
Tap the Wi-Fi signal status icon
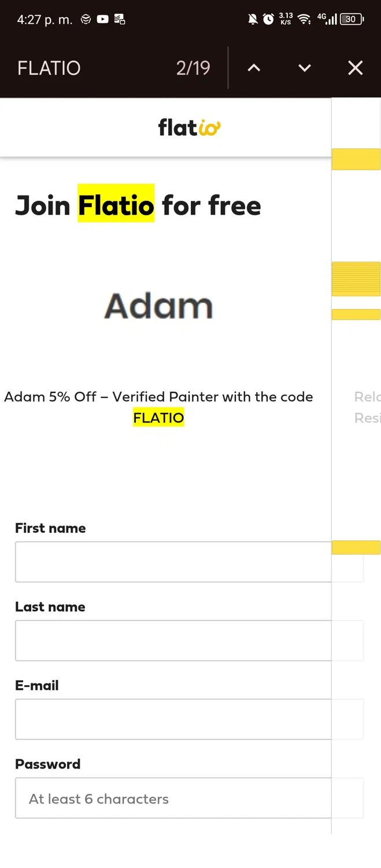click(x=304, y=19)
